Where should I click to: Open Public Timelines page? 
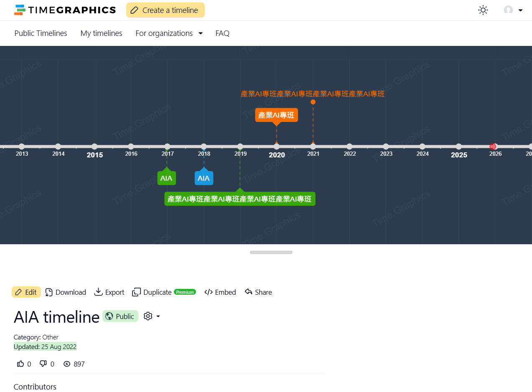click(41, 33)
